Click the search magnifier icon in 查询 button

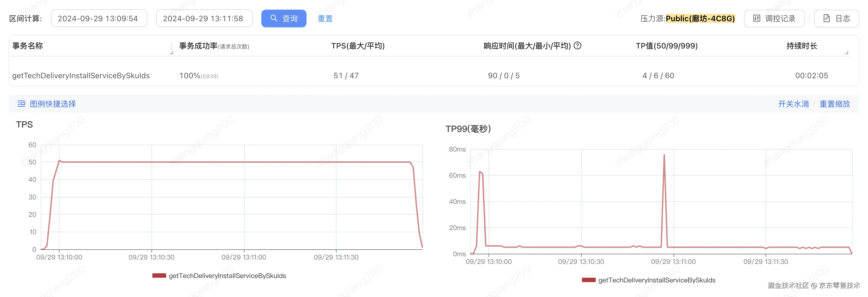274,18
